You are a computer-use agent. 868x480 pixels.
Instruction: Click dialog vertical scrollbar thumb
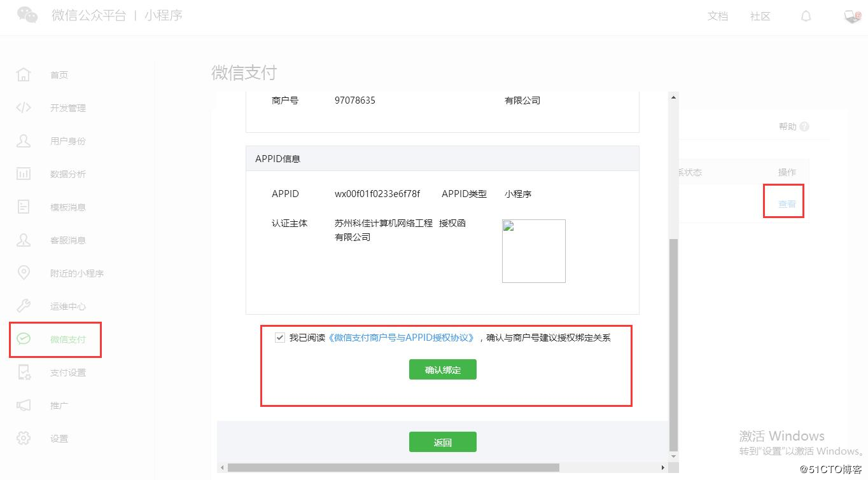click(x=674, y=345)
